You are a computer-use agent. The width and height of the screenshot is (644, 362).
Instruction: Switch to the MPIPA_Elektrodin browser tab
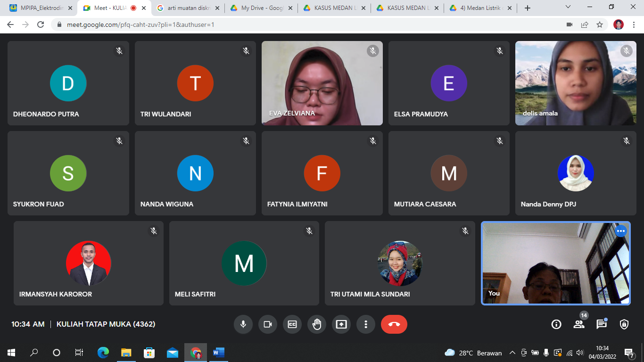pyautogui.click(x=40, y=8)
